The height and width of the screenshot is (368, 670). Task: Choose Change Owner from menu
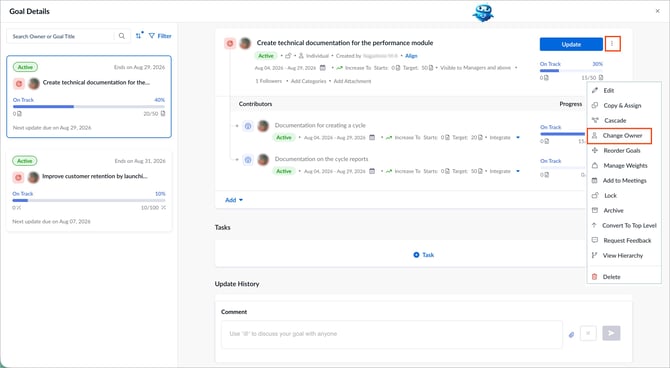(619, 135)
